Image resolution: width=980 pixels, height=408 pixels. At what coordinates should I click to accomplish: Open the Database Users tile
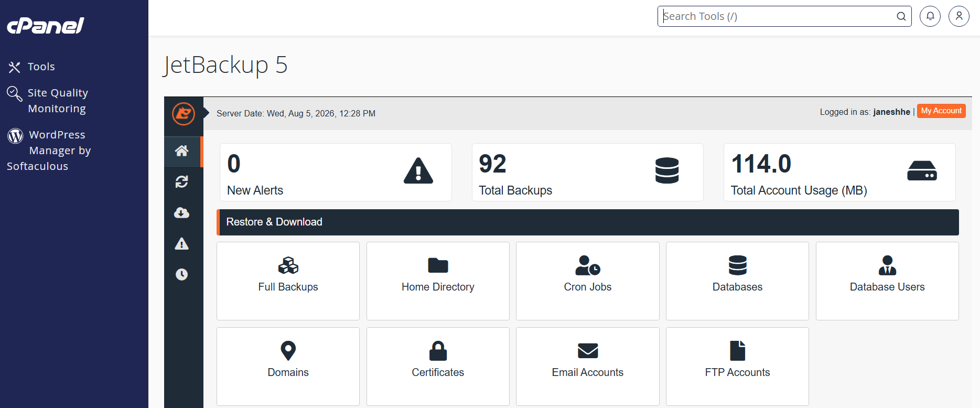(x=887, y=281)
